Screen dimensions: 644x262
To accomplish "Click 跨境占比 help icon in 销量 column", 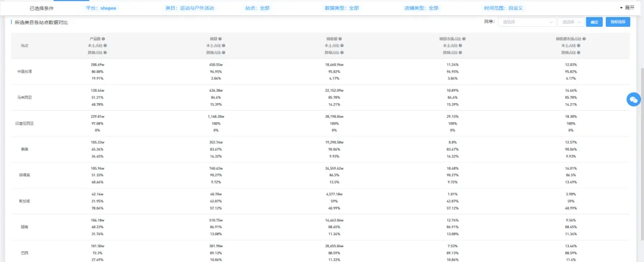I will click(x=224, y=52).
